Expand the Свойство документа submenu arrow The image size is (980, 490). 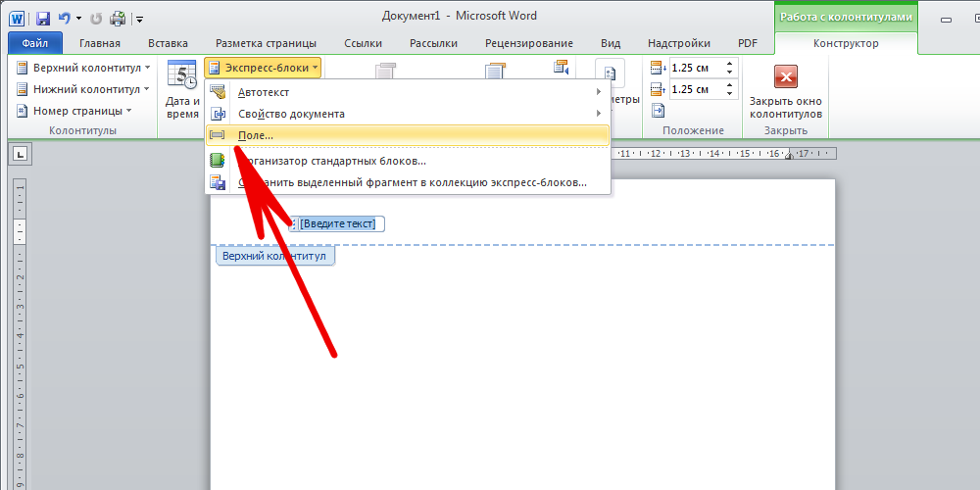tap(599, 114)
